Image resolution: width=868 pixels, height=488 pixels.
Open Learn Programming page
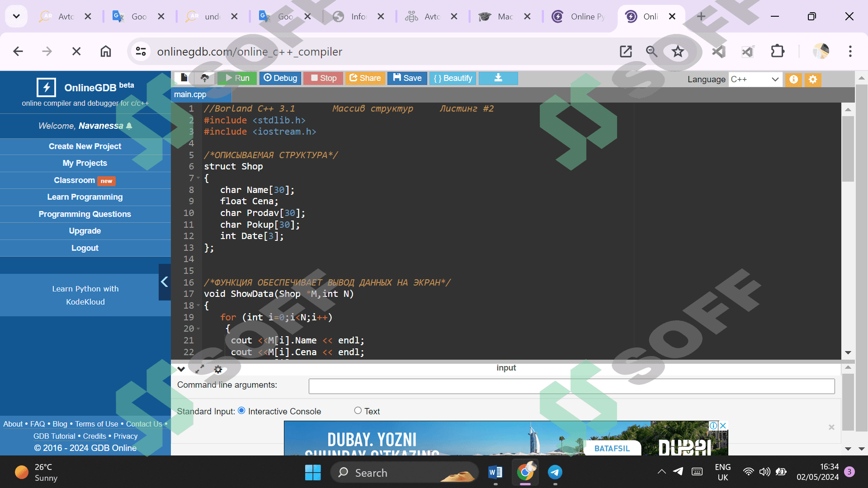(x=85, y=197)
